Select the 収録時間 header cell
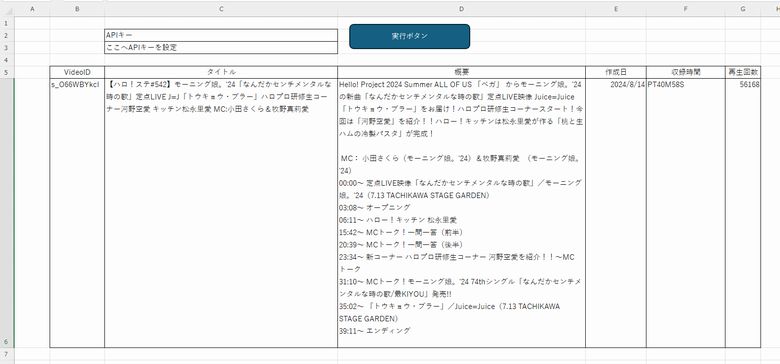 click(685, 72)
